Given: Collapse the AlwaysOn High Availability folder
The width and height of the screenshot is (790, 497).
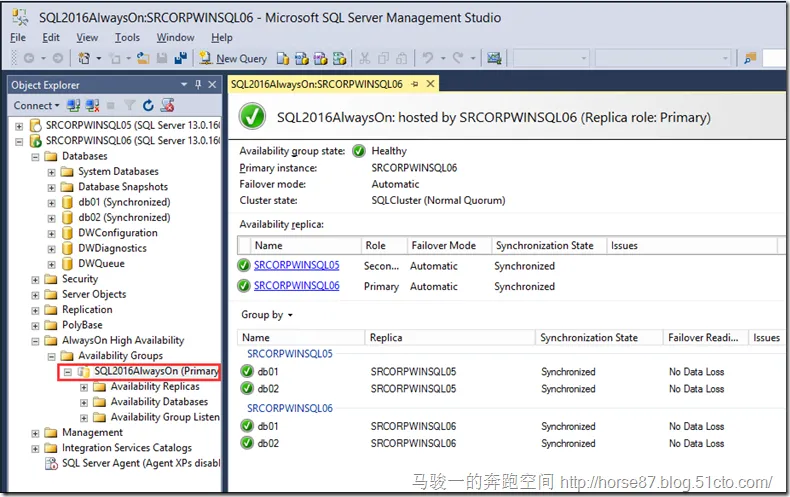Looking at the screenshot, I should (35, 341).
